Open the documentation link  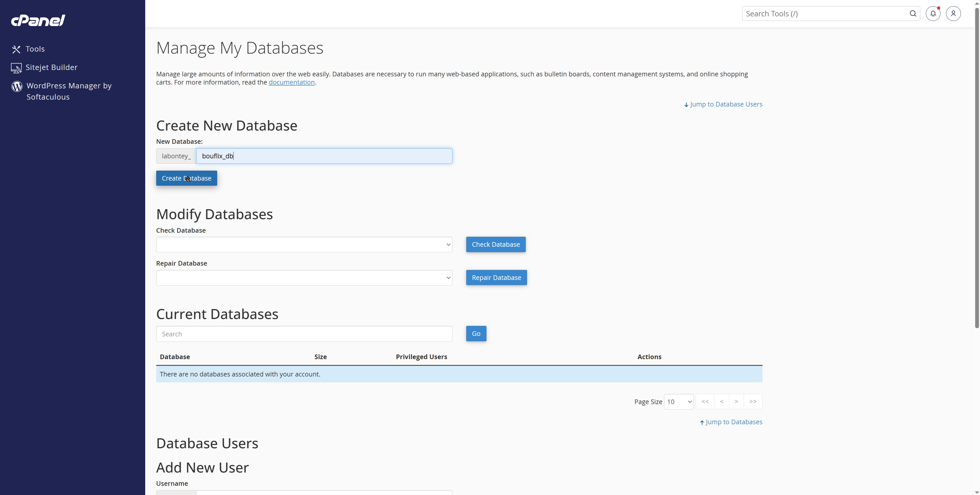[x=292, y=82]
